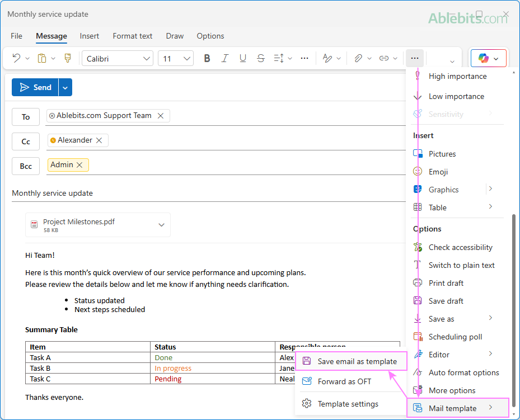This screenshot has width=520, height=420.
Task: Click the Paste icon
Action: tap(41, 58)
